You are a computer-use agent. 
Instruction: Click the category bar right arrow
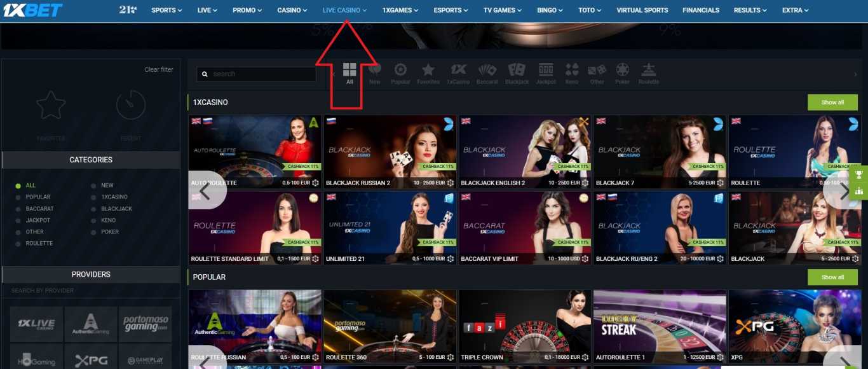click(x=855, y=74)
